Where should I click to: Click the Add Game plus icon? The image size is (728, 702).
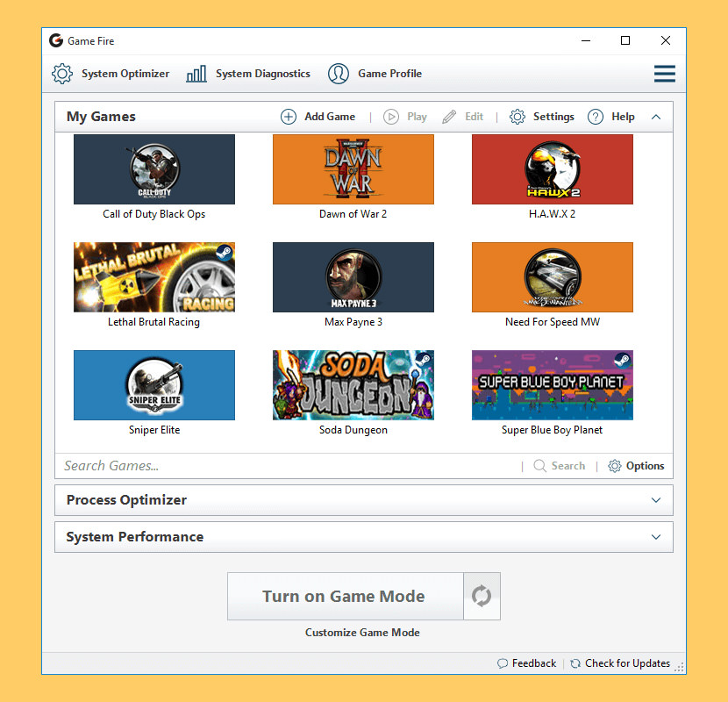point(289,117)
